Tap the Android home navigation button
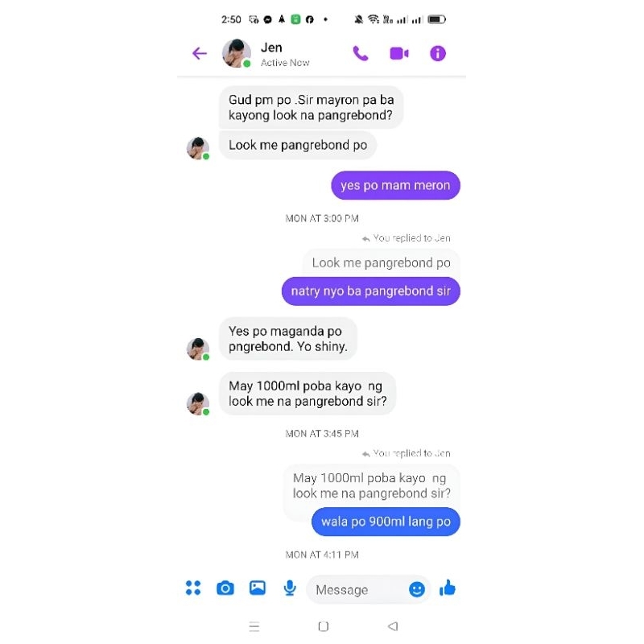 (324, 626)
